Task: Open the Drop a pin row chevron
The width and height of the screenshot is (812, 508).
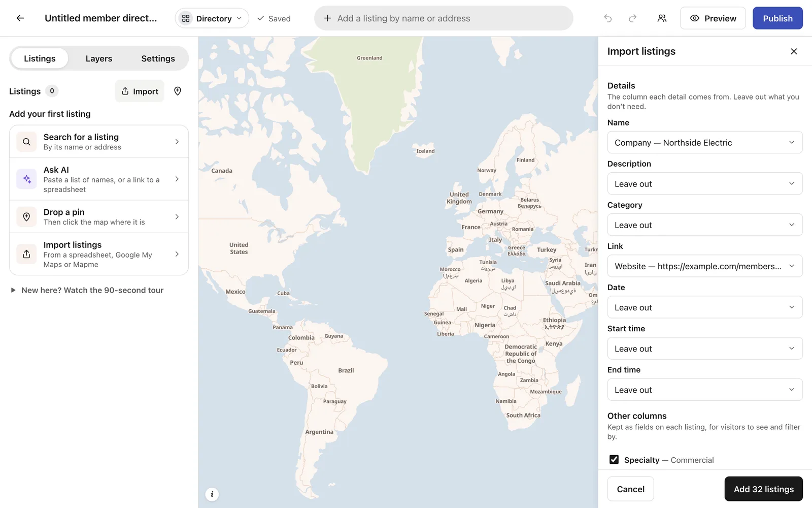Action: tap(177, 217)
